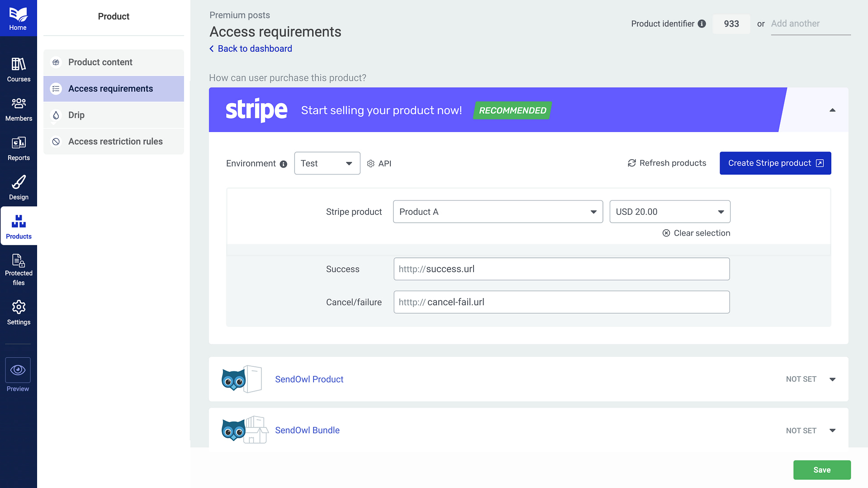The width and height of the screenshot is (868, 488).
Task: Open the USD 20.00 price dropdown
Action: click(669, 212)
